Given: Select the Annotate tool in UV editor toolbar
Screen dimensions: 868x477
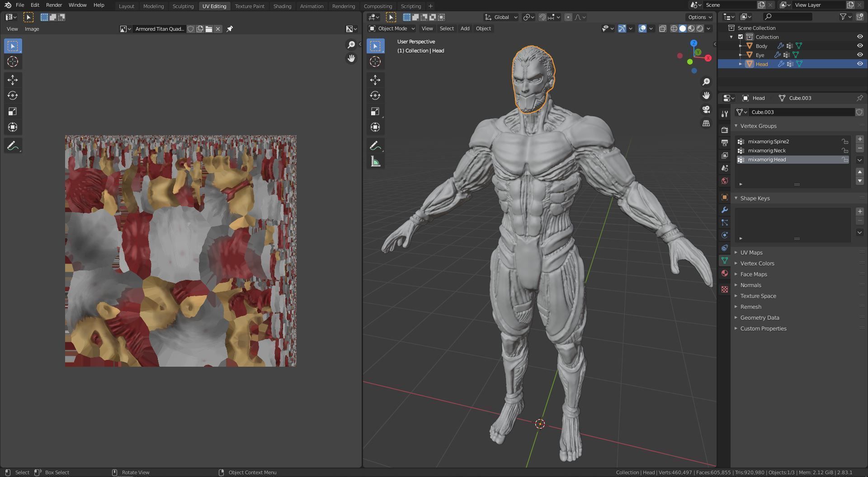Looking at the screenshot, I should tap(13, 146).
